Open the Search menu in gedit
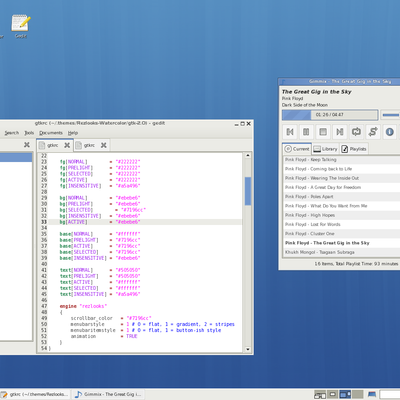This screenshot has height=400, width=400. (x=12, y=133)
